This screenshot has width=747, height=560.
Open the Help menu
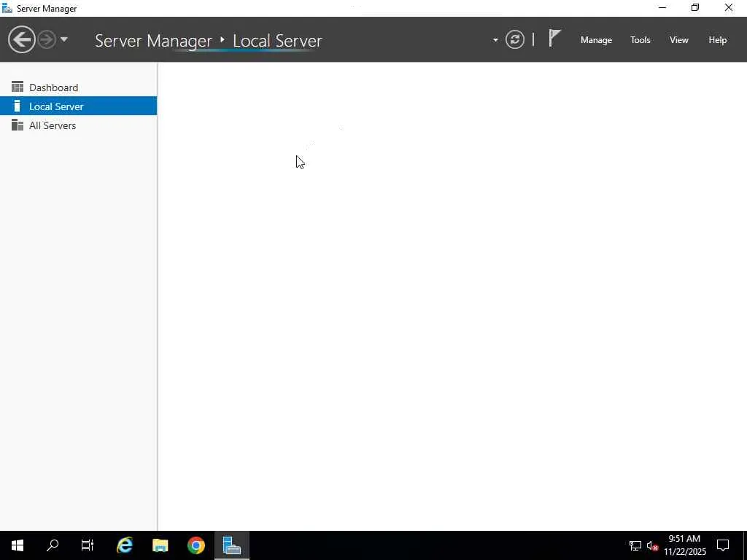click(x=718, y=40)
